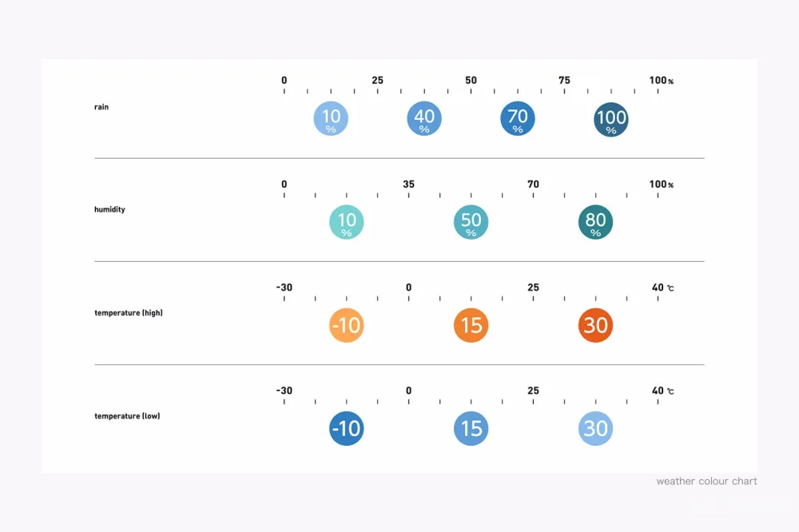Click the 35 mark on humidity scale
Image resolution: width=799 pixels, height=532 pixels.
(x=409, y=185)
